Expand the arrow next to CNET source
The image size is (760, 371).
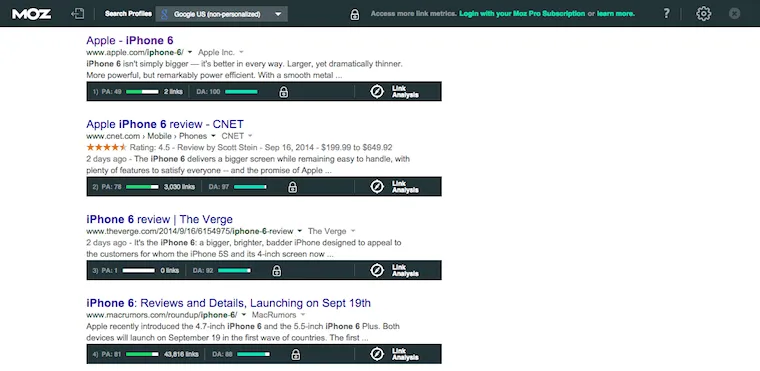click(x=250, y=136)
